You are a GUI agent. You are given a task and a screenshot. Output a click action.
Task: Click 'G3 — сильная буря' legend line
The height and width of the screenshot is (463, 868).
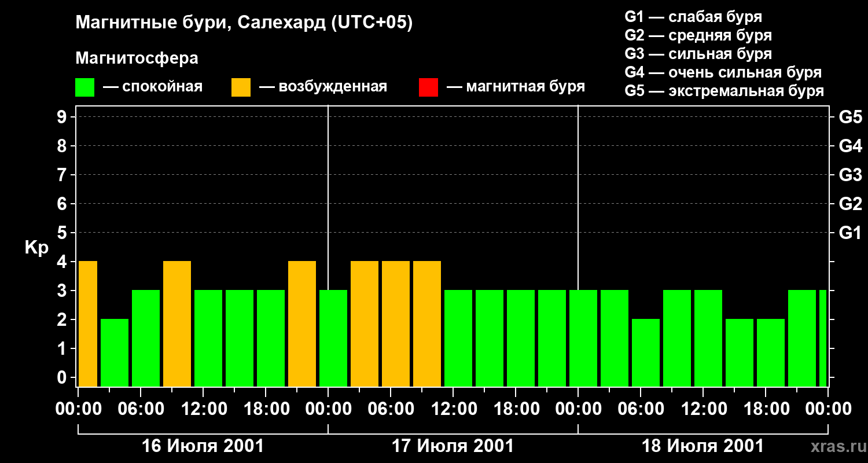698,54
